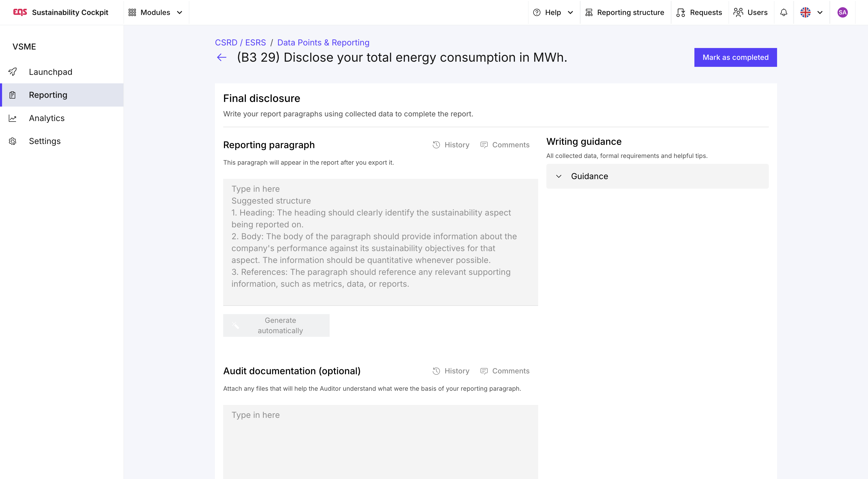Click the CSRD / ESRS breadcrumb link
This screenshot has width=868, height=479.
240,43
